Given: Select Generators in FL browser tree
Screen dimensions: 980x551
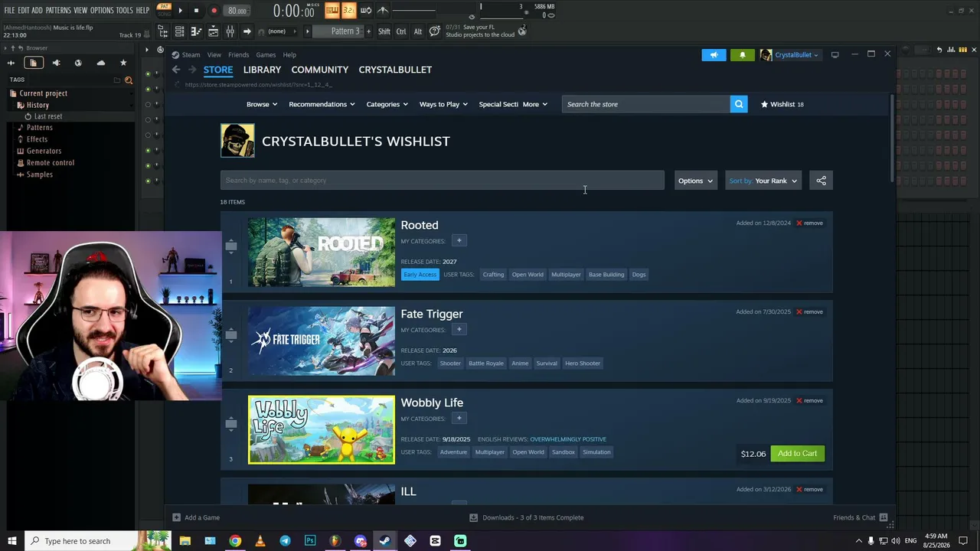Looking at the screenshot, I should point(44,151).
